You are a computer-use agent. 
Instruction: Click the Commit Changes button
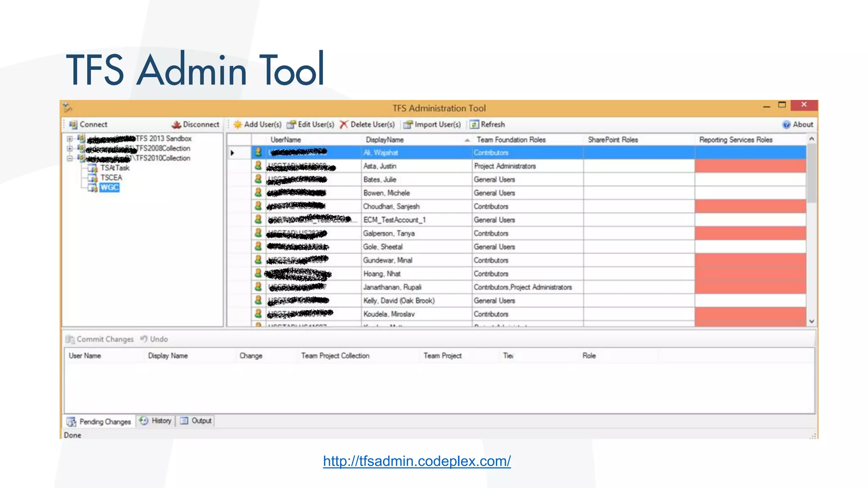pos(100,339)
